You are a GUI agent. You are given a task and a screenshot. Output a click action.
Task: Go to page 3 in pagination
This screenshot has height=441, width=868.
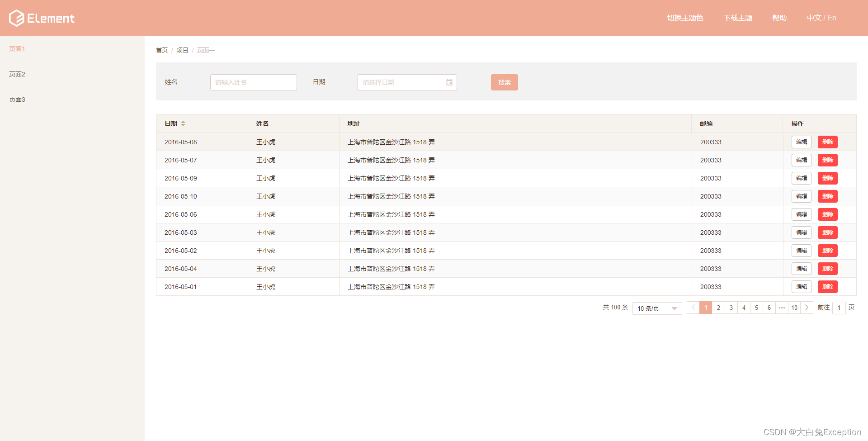pos(731,308)
